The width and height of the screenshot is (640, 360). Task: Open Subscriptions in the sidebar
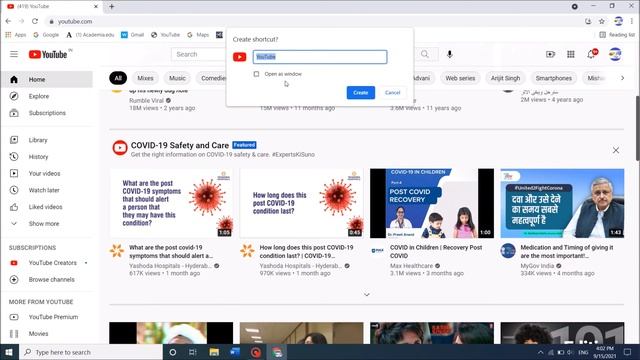47,113
